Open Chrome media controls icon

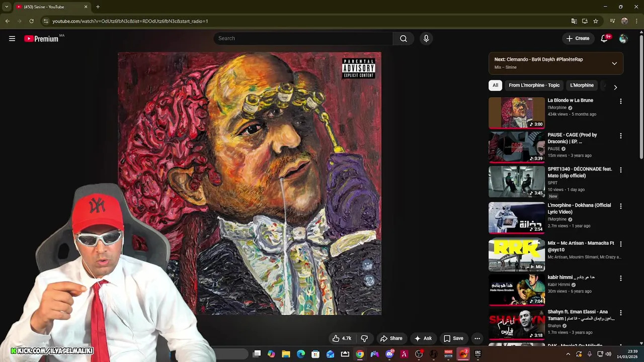tap(612, 21)
